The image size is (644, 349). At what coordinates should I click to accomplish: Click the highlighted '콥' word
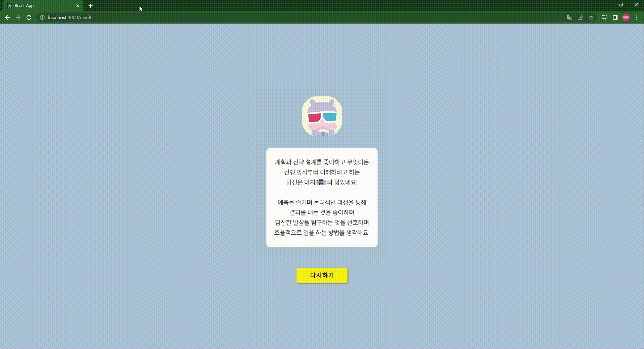321,182
